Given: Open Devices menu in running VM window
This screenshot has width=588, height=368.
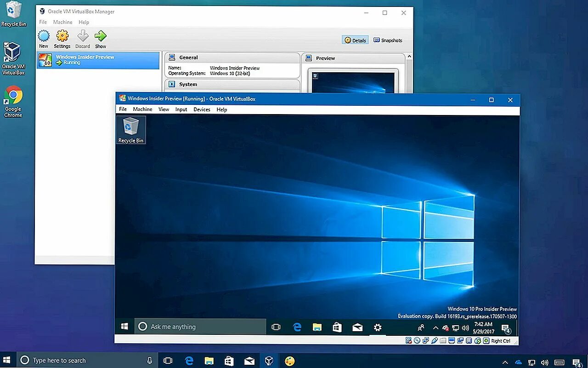Looking at the screenshot, I should (x=202, y=109).
